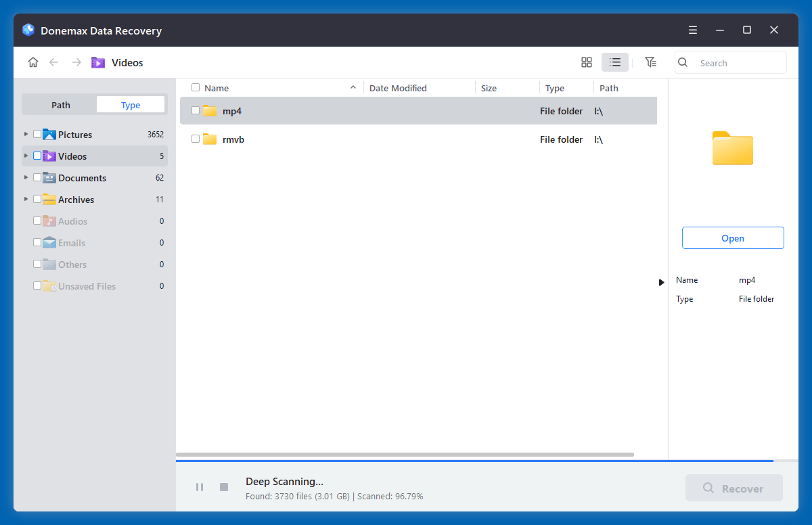This screenshot has width=812, height=525.
Task: Expand the Documents category tree
Action: (25, 177)
